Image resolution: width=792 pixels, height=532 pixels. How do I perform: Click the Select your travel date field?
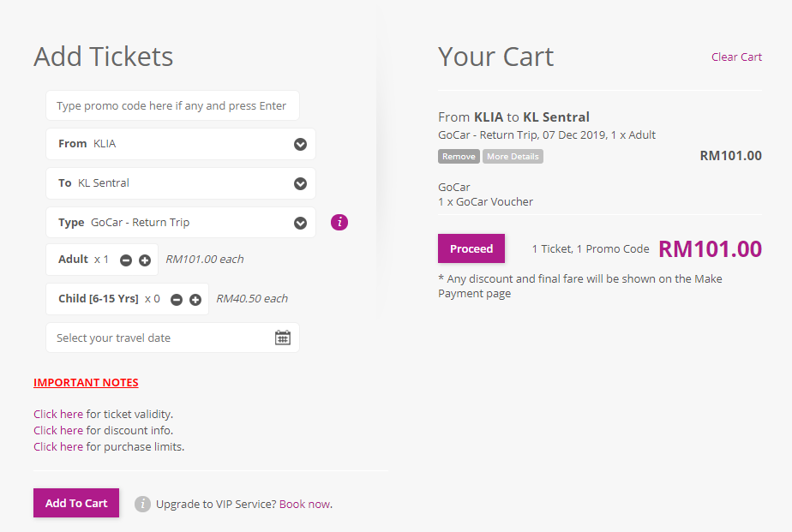pos(159,338)
